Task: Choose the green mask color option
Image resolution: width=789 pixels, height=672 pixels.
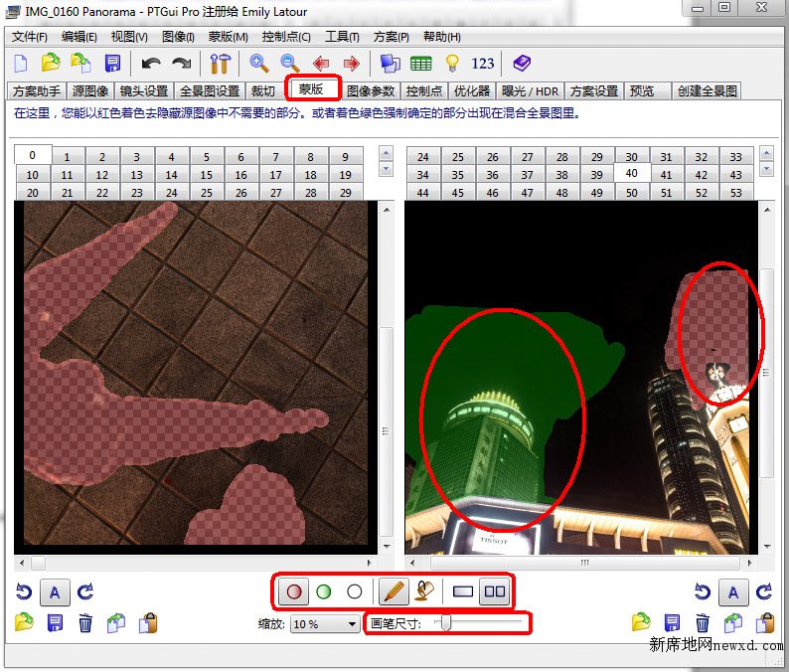Action: tap(323, 591)
